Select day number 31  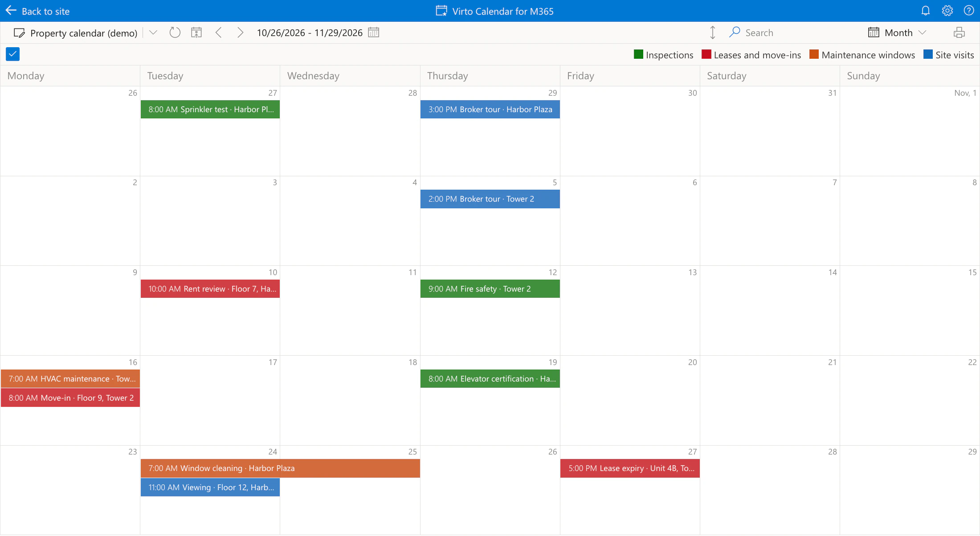832,93
